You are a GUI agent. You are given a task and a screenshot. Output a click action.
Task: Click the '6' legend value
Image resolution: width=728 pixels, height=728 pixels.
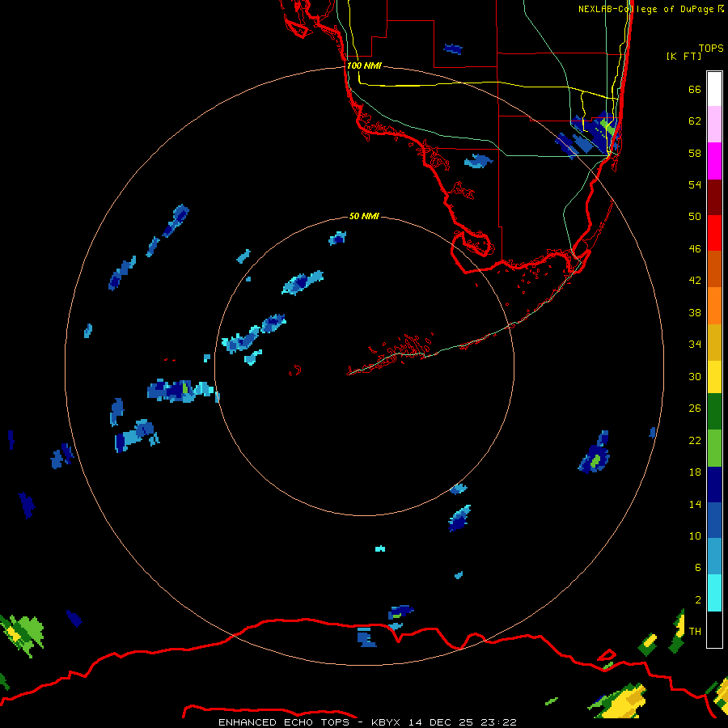[697, 568]
